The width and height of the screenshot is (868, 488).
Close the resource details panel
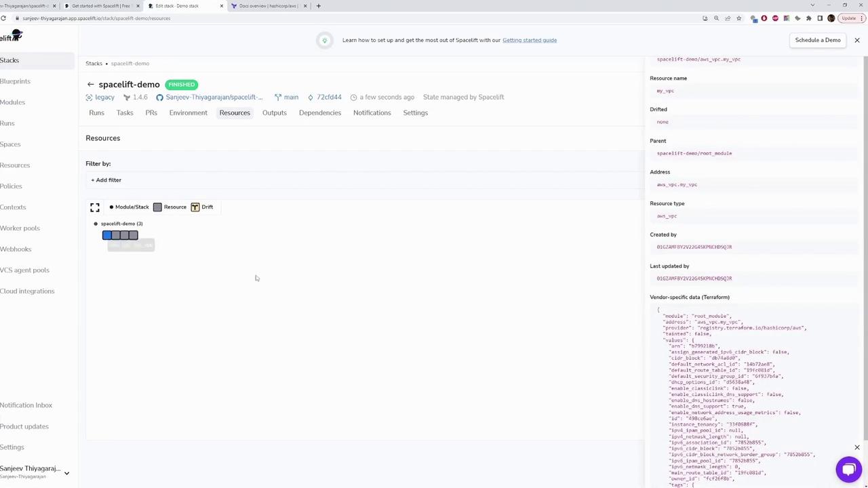coord(857,447)
